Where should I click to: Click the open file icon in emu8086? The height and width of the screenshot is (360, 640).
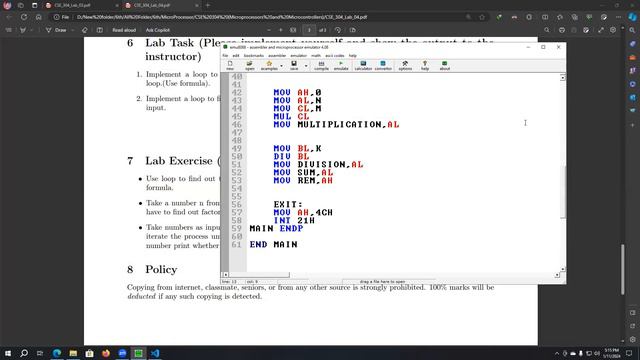click(x=249, y=65)
